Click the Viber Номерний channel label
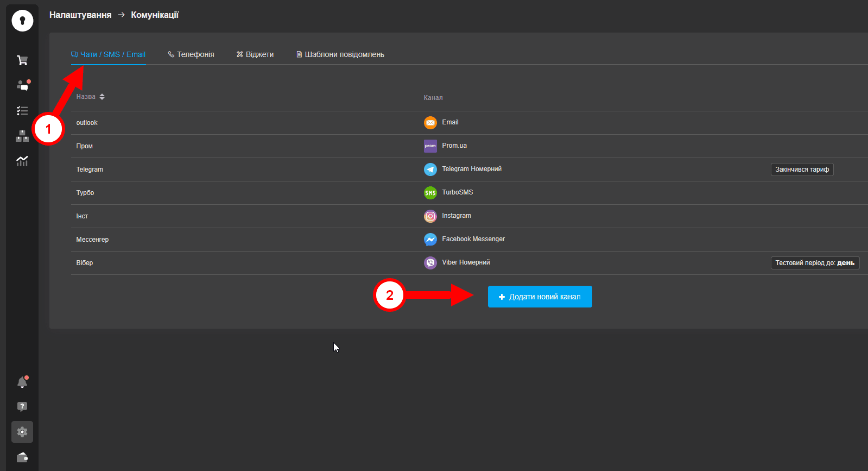868x471 pixels. pyautogui.click(x=466, y=262)
